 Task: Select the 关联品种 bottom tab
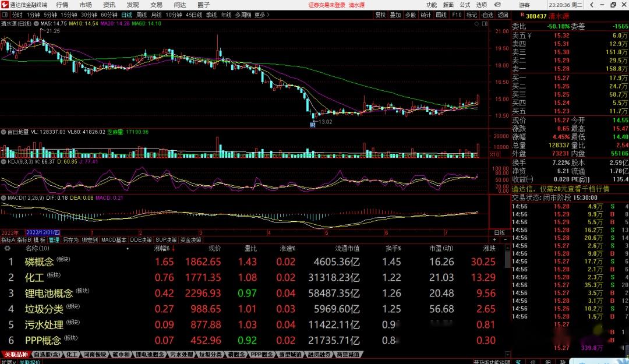16,355
